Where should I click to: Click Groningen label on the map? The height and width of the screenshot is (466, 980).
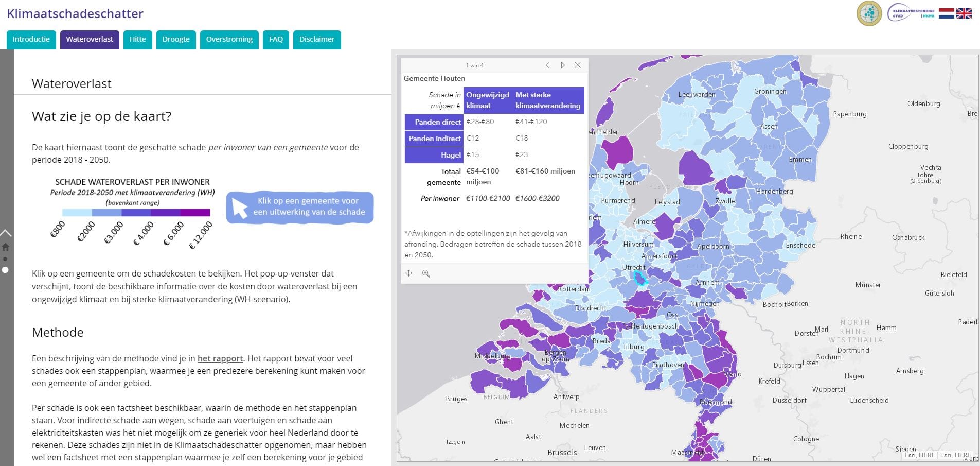770,91
